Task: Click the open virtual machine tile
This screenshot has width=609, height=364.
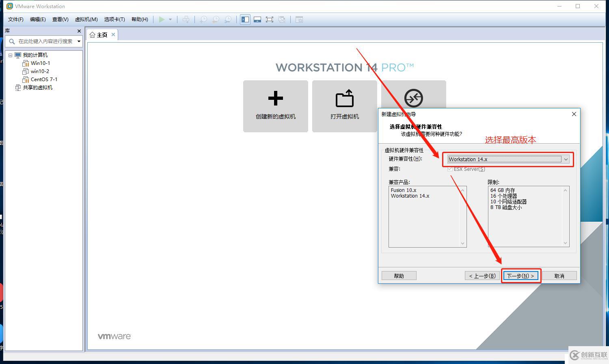Action: [345, 106]
